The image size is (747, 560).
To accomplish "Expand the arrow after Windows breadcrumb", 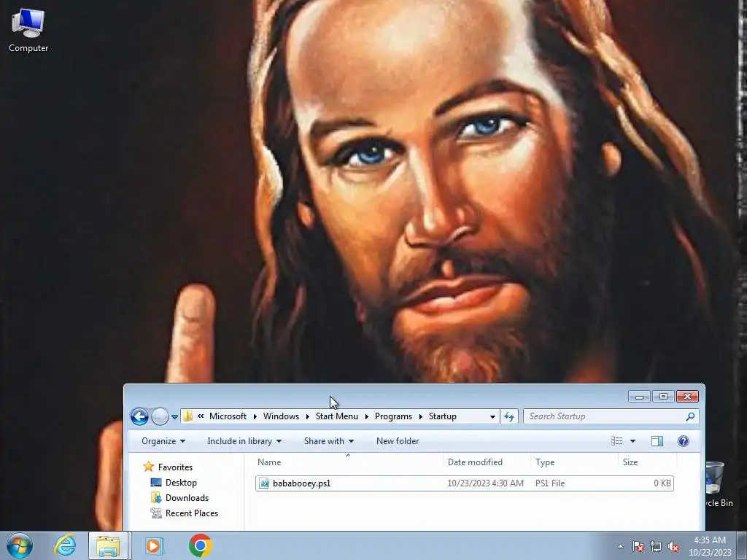I will coord(308,416).
